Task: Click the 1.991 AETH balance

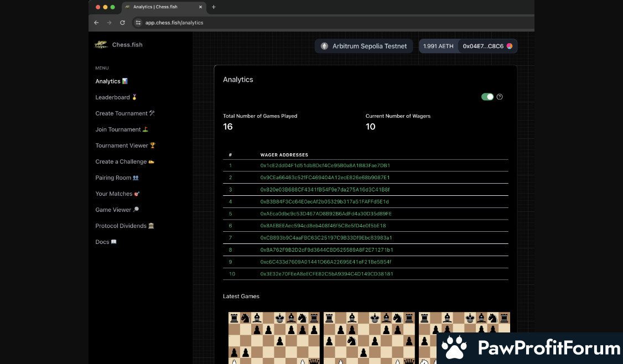Action: point(438,46)
